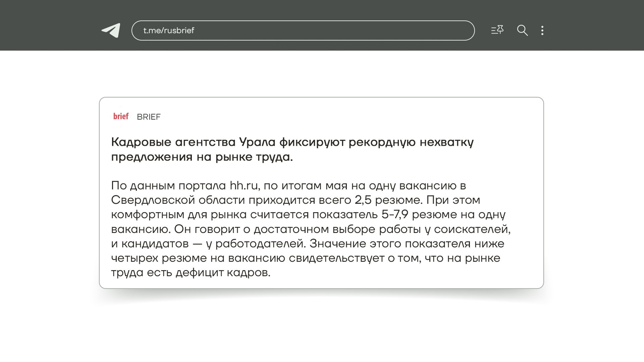This screenshot has width=644, height=362.
Task: Click headline line предложения на рынке труда
Action: coord(202,157)
